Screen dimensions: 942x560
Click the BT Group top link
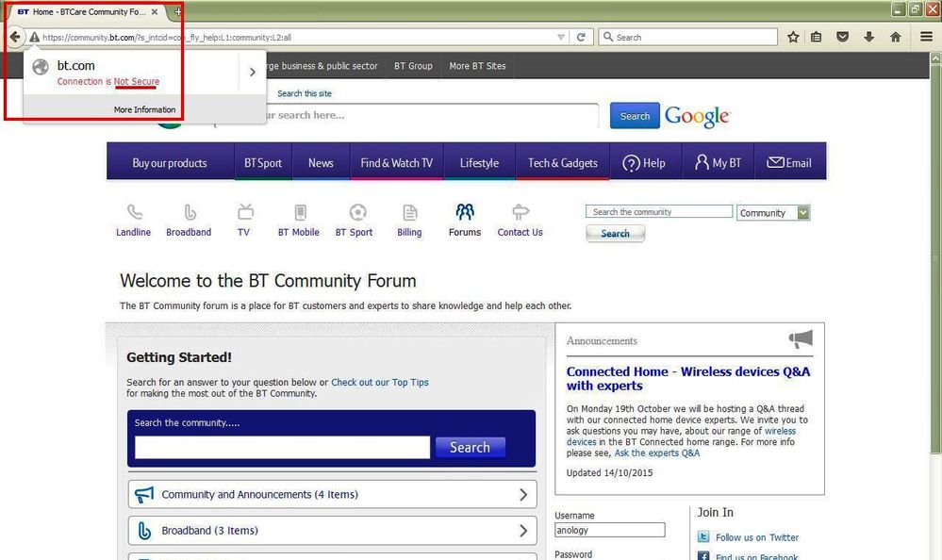(x=413, y=66)
